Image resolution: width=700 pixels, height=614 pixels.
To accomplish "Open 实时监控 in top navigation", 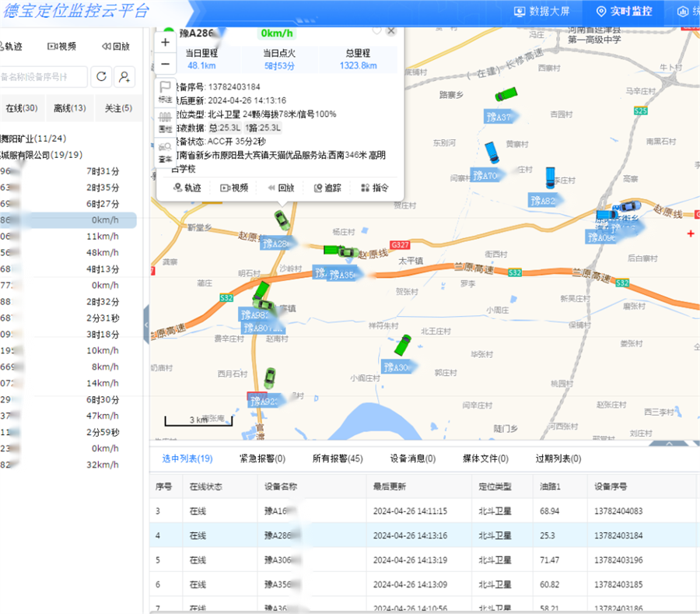I will coord(624,12).
